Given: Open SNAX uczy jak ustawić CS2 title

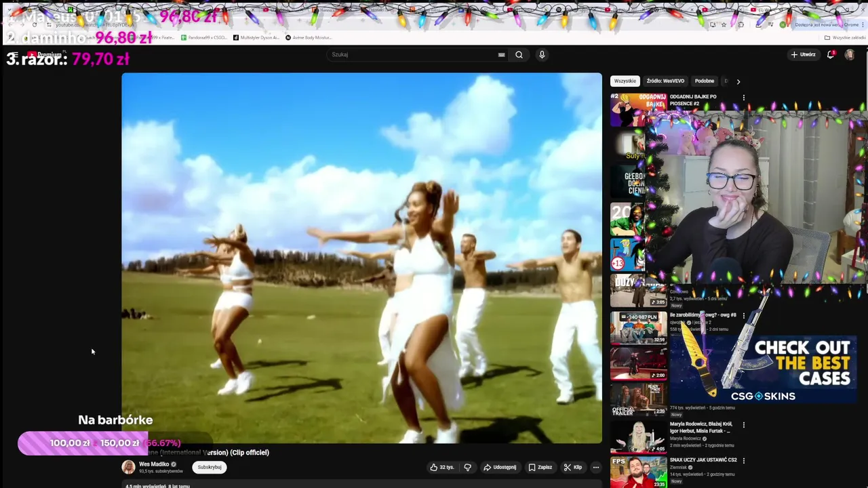Looking at the screenshot, I should pos(703,460).
